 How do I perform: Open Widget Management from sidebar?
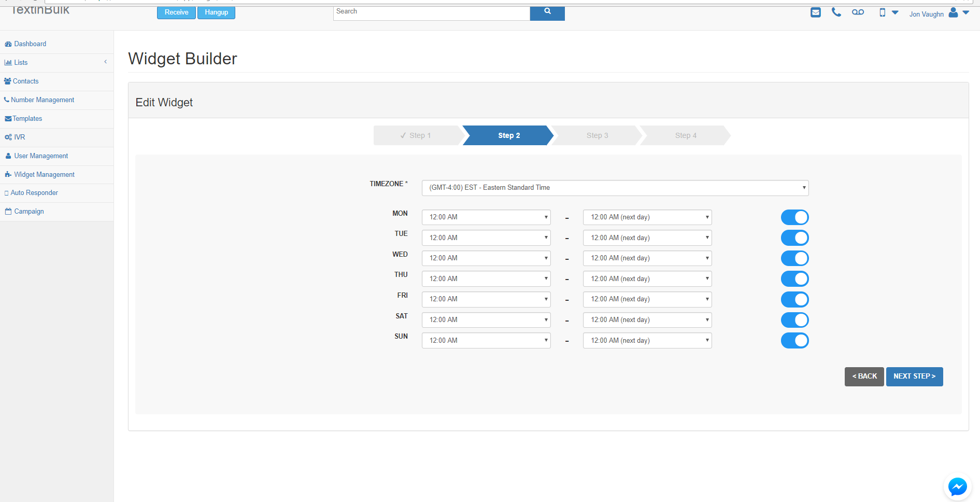[x=45, y=175]
